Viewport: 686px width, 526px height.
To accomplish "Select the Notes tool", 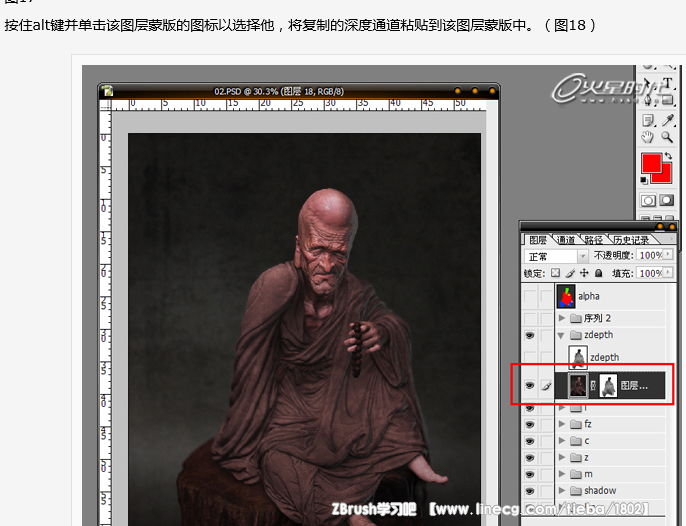I will pos(648,120).
